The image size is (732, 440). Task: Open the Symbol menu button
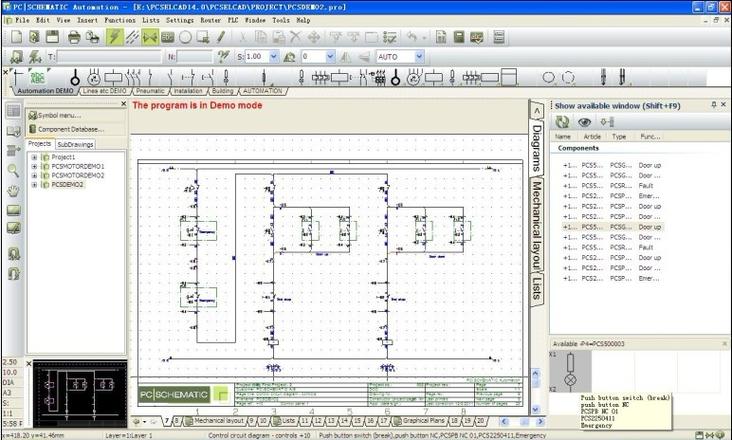(x=59, y=115)
